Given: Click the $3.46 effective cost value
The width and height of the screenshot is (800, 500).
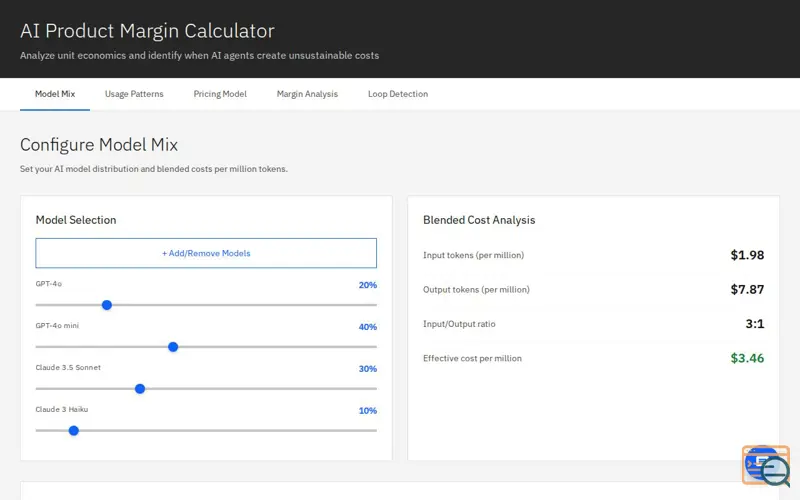Looking at the screenshot, I should click(747, 358).
